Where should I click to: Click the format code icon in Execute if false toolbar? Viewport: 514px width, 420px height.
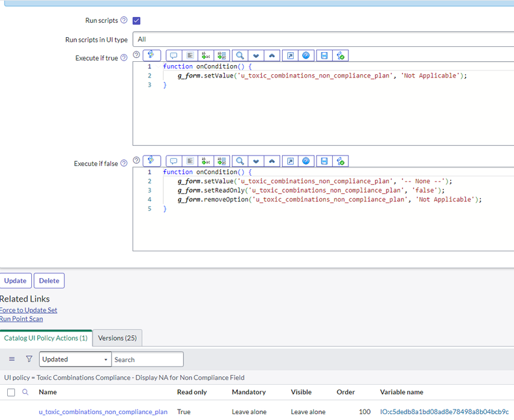pyautogui.click(x=190, y=161)
